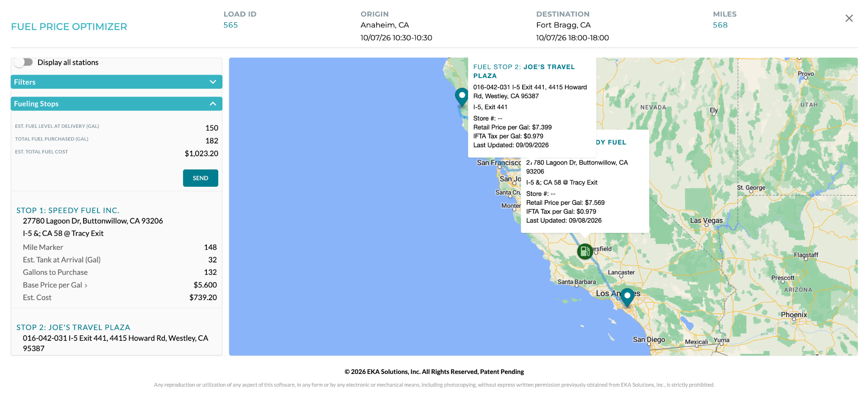The height and width of the screenshot is (393, 868).
Task: Click the Fuel Price Optimizer title
Action: coord(69,27)
